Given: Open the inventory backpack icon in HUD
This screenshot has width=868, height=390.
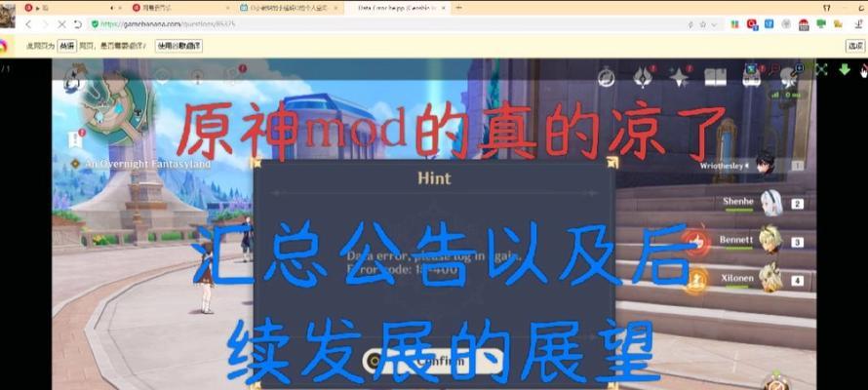Looking at the screenshot, I should pyautogui.click(x=751, y=78).
